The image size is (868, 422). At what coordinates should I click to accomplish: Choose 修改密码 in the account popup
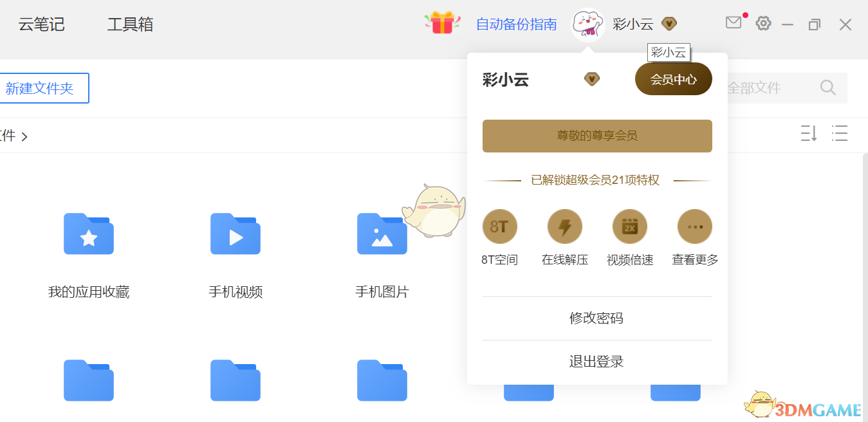tap(597, 318)
